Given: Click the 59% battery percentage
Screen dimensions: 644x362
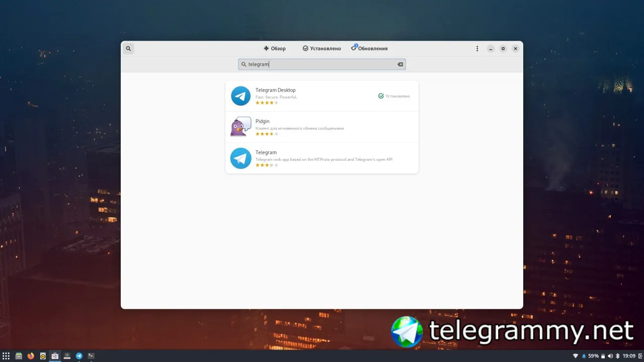Looking at the screenshot, I should [x=594, y=356].
